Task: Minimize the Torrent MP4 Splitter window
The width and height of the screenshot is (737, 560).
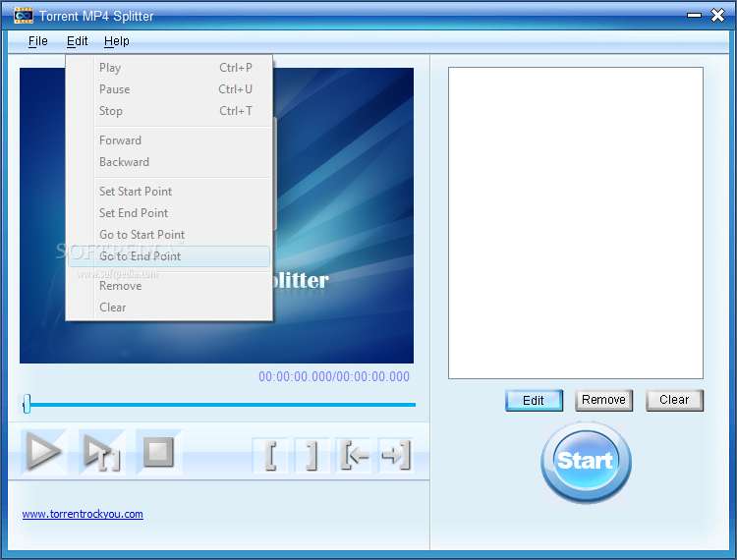Action: coord(694,16)
